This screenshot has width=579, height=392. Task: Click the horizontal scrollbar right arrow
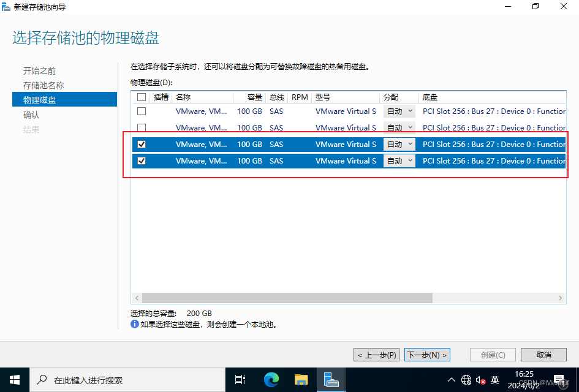pos(560,298)
